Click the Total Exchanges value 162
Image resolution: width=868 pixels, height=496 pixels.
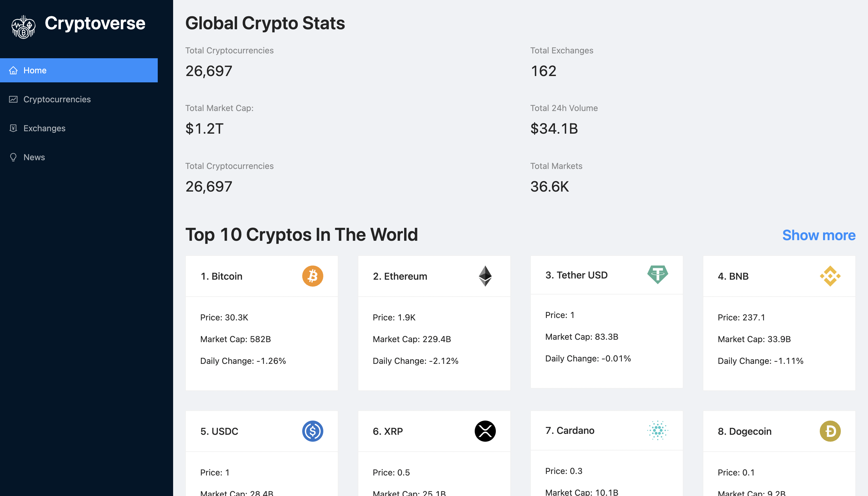point(543,71)
